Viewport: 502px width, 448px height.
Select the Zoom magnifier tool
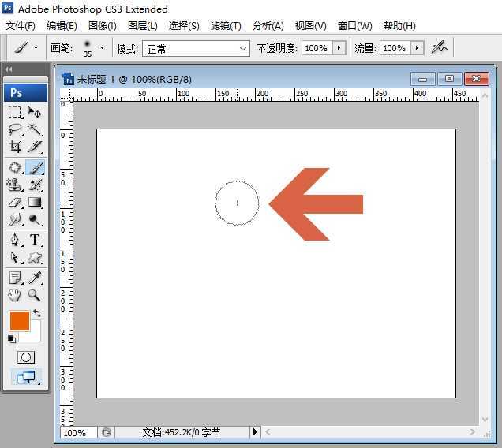pyautogui.click(x=35, y=295)
